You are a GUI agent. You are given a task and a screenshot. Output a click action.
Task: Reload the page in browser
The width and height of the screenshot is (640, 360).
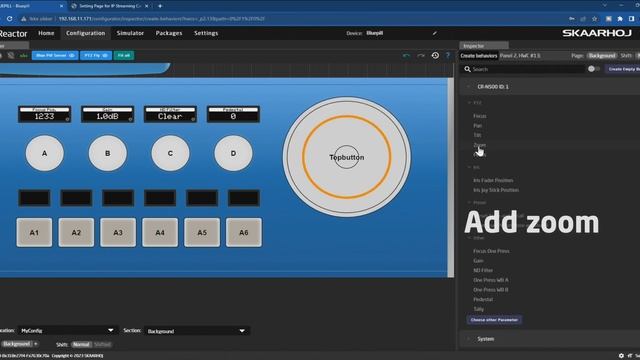click(9, 19)
